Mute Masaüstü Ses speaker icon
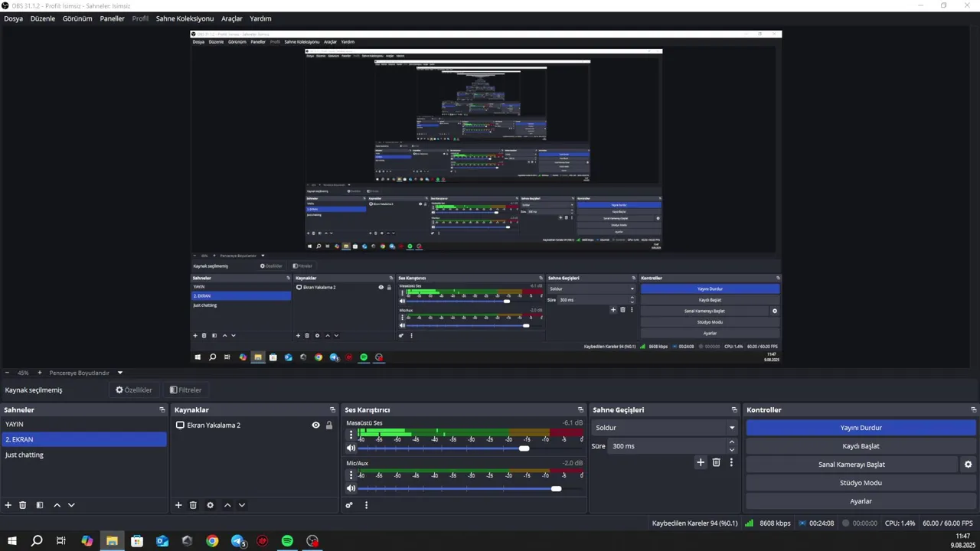This screenshot has width=980, height=551. coord(351,448)
